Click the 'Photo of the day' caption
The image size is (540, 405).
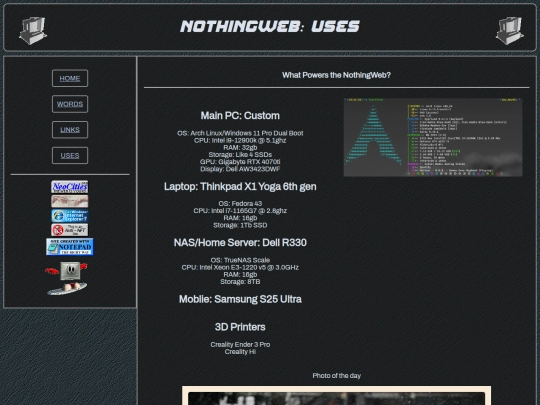pos(336,376)
